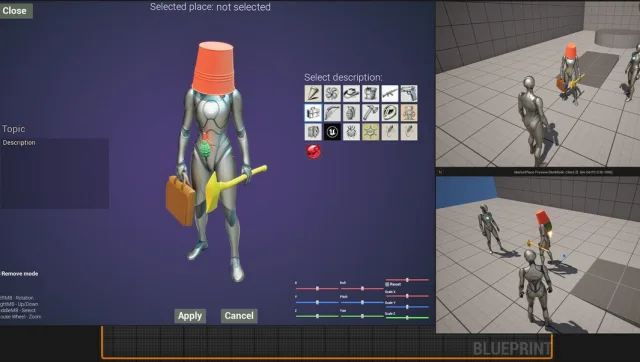This screenshot has height=362, width=640.
Task: Choose the cowboy hat item icon
Action: 351,93
